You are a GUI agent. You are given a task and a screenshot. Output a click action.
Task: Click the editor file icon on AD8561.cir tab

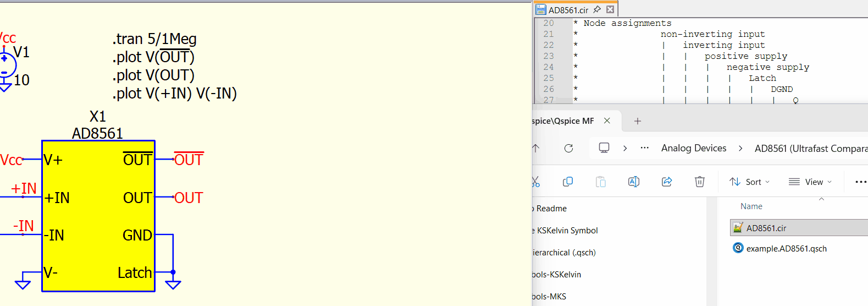541,9
